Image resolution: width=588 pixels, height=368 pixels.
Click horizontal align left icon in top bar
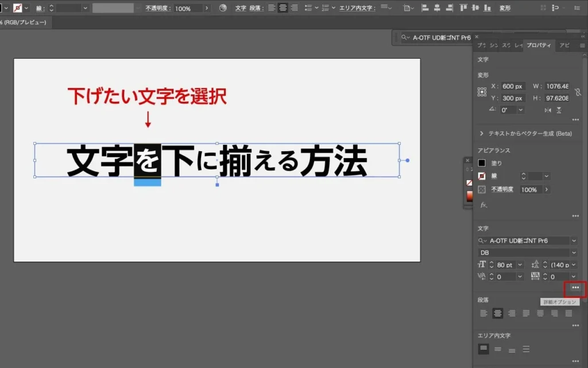click(x=425, y=8)
